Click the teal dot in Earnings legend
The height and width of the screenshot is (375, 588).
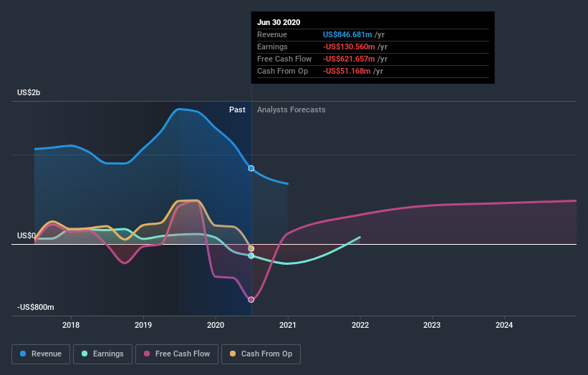click(85, 354)
